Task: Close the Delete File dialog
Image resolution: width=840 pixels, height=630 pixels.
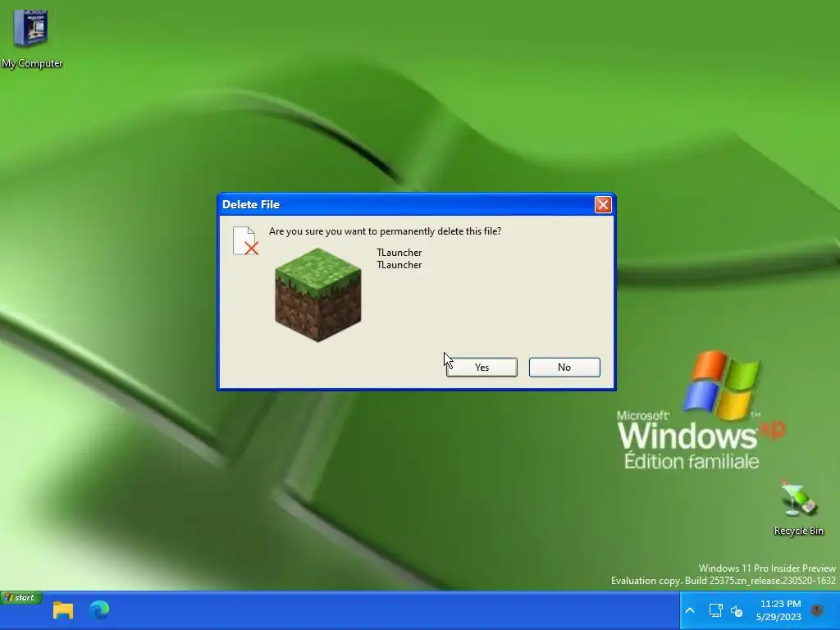Action: coord(603,204)
